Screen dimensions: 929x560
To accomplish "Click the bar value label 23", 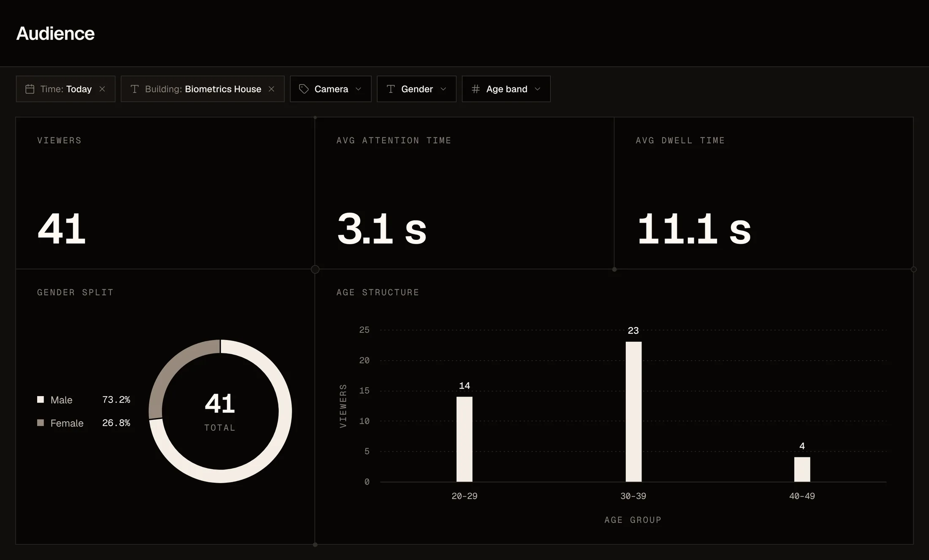I will (x=633, y=331).
